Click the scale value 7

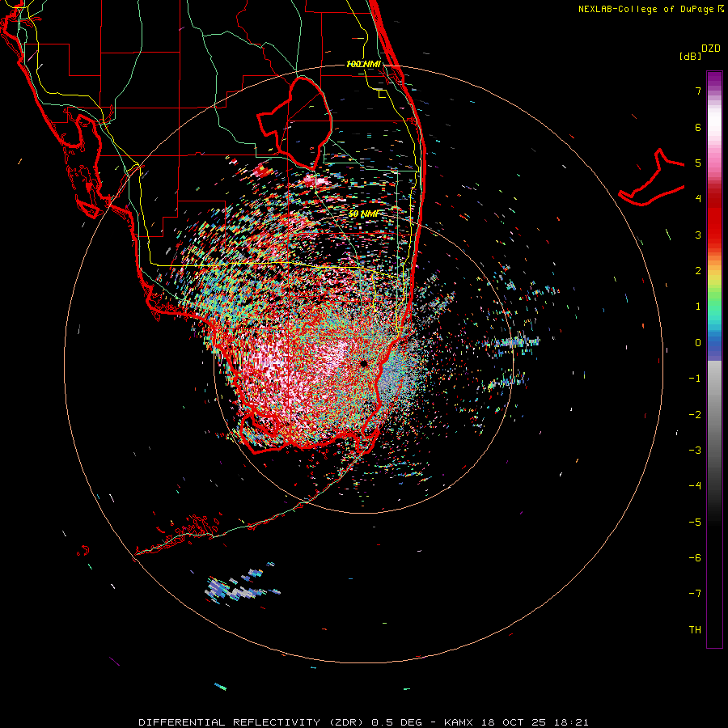(x=698, y=91)
